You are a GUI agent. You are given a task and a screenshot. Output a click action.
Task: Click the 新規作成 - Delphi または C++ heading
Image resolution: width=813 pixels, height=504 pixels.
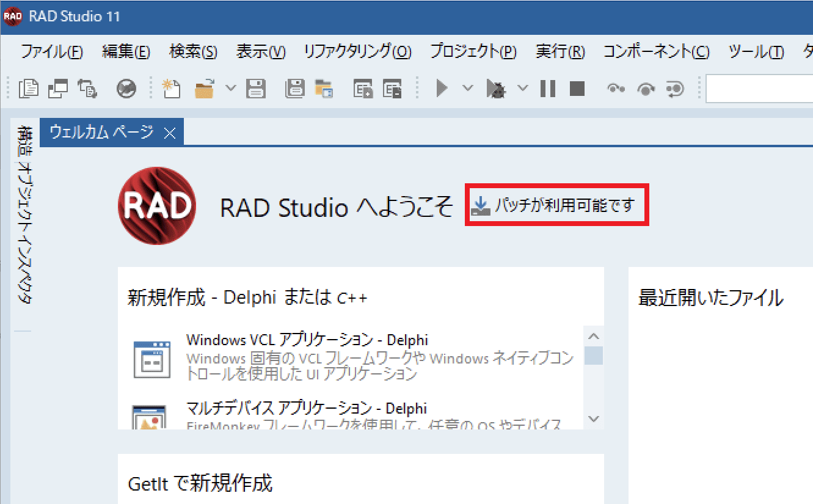[247, 298]
